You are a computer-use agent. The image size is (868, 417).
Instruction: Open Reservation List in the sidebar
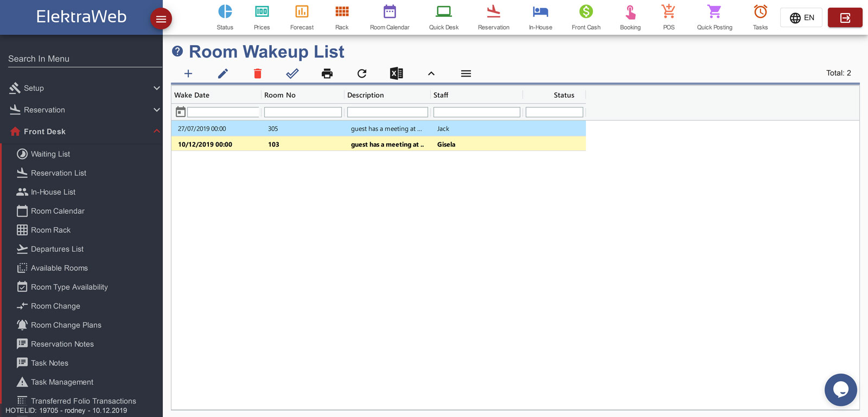[59, 173]
